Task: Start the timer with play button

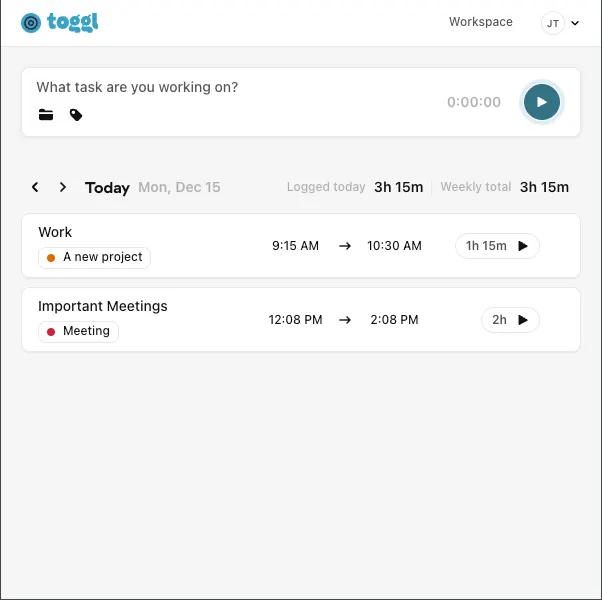Action: (542, 102)
